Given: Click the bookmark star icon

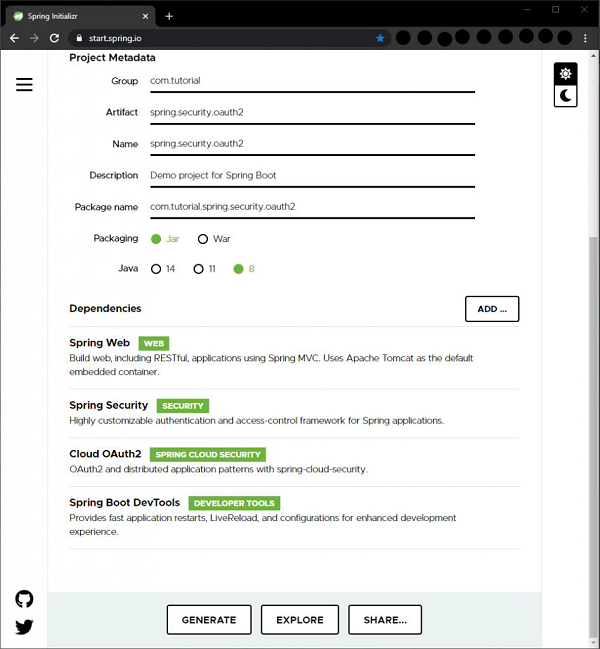Looking at the screenshot, I should click(380, 38).
